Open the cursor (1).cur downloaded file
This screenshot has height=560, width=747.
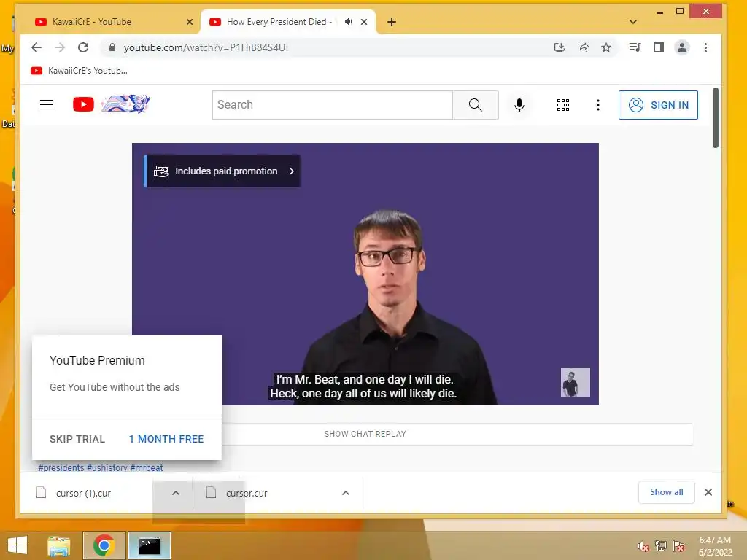tap(83, 494)
